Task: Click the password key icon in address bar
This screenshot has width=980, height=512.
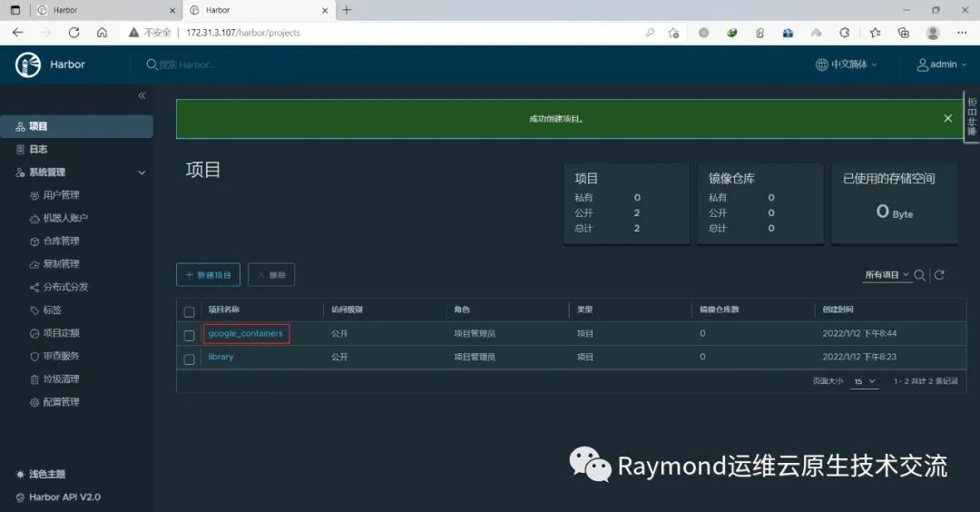Action: (650, 33)
